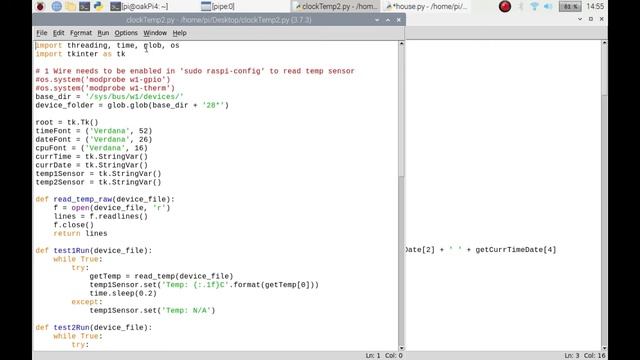This screenshot has height=360, width=640.
Task: Click "#os.system('modprobe w1-therm')" line
Action: coord(105,88)
